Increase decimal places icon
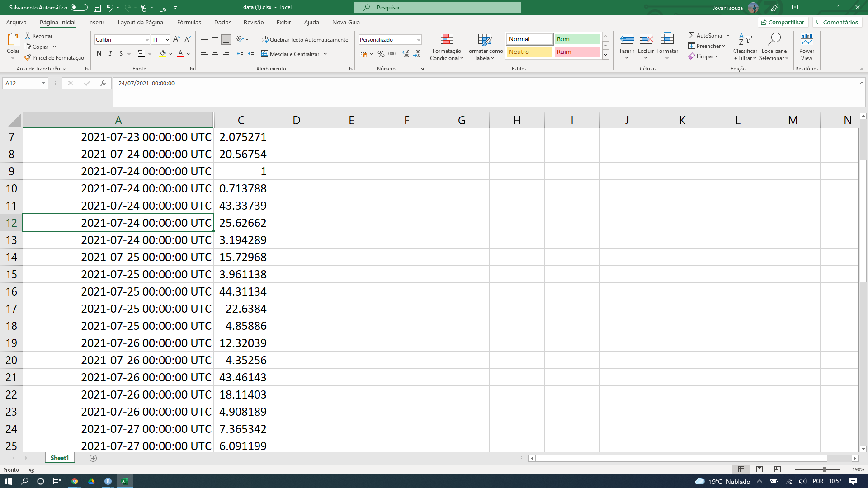The height and width of the screenshot is (488, 868). [406, 54]
